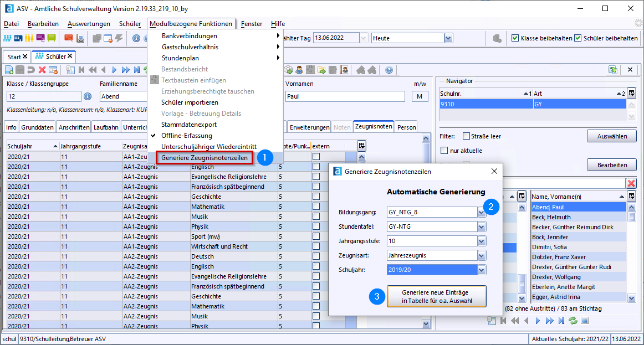Image resolution: width=644 pixels, height=345 pixels.
Task: Click the green board toolbar icon
Action: (x=52, y=38)
